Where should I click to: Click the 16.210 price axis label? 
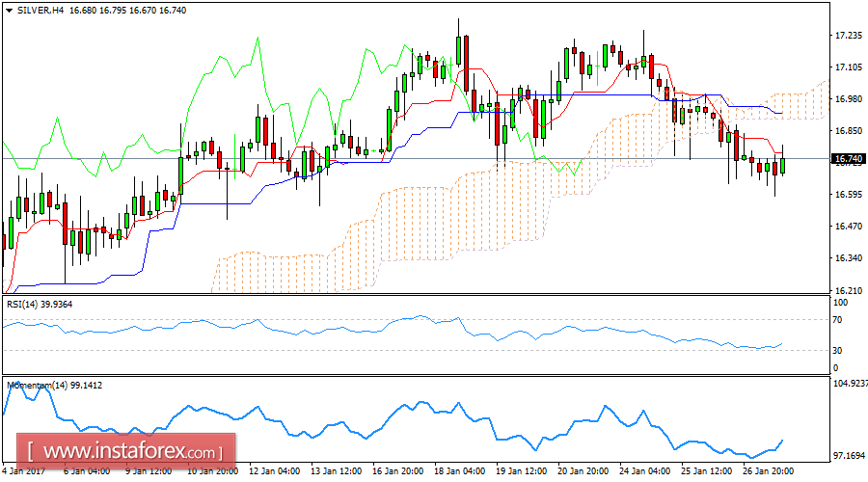[x=849, y=290]
